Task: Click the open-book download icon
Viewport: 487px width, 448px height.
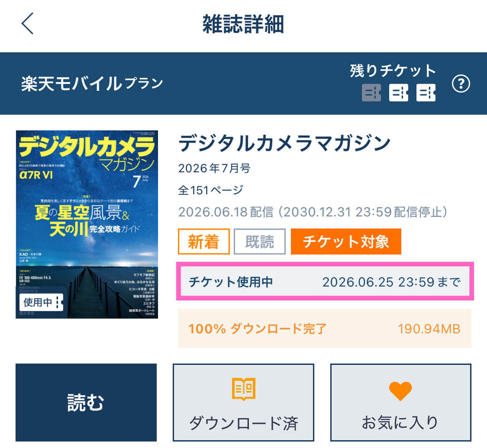Action: pyautogui.click(x=244, y=389)
